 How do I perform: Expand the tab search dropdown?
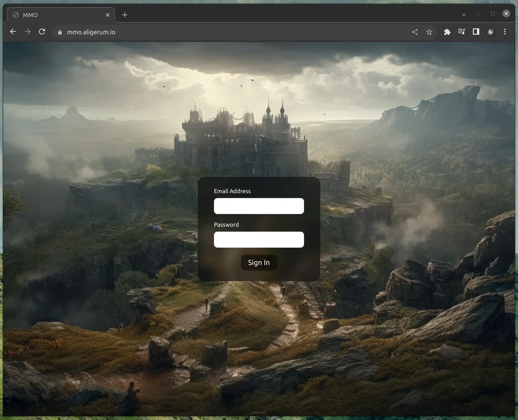click(464, 15)
